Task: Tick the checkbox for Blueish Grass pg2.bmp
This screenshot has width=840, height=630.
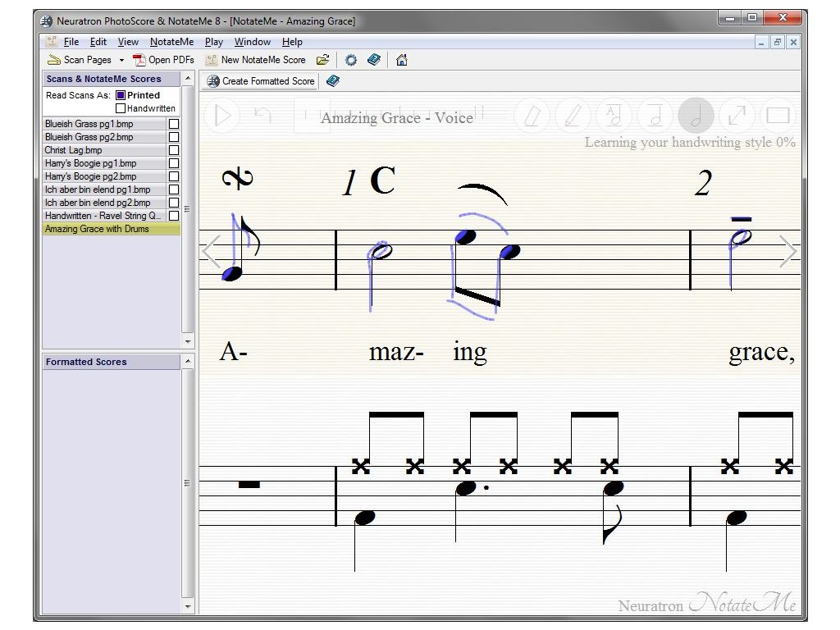Action: tap(174, 137)
